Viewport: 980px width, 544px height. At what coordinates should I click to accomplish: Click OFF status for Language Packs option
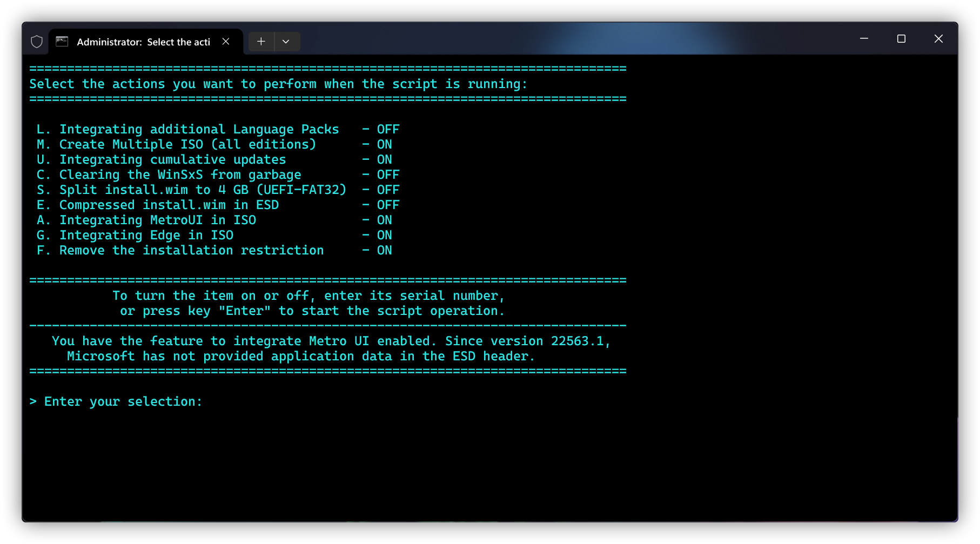coord(388,130)
